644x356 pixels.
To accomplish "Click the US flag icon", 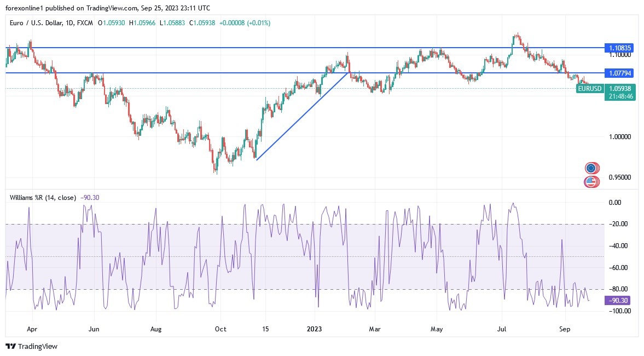I will click(591, 181).
